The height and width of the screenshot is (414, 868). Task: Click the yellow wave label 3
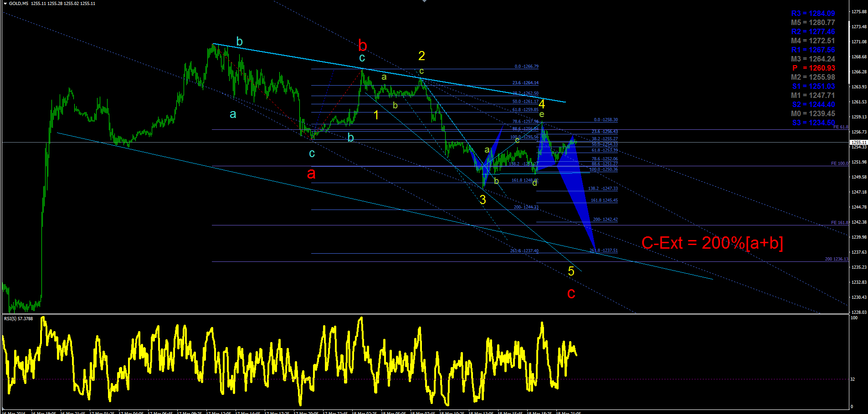483,200
